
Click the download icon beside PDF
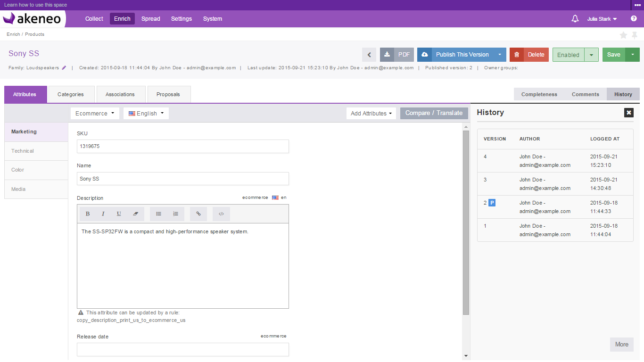coord(387,55)
